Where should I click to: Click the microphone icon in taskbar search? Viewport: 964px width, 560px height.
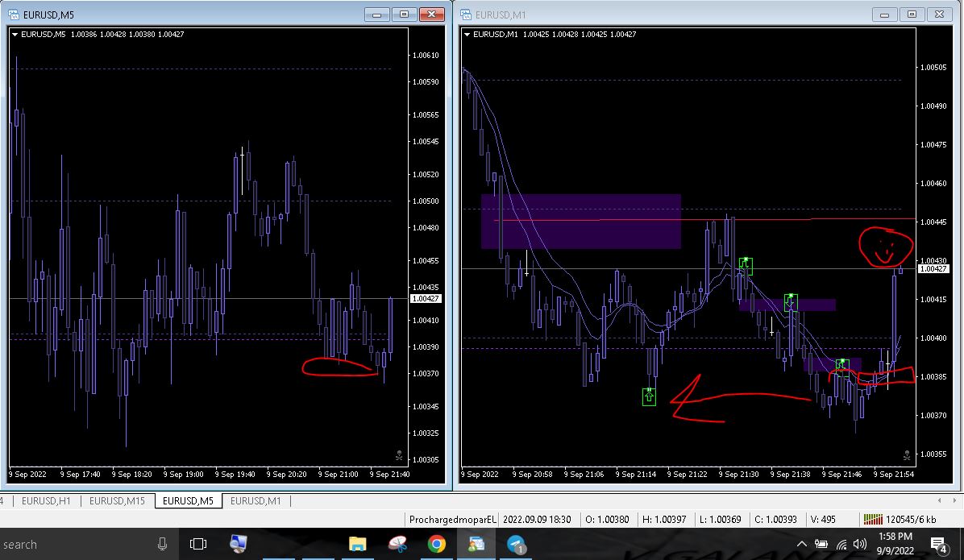pyautogui.click(x=162, y=544)
